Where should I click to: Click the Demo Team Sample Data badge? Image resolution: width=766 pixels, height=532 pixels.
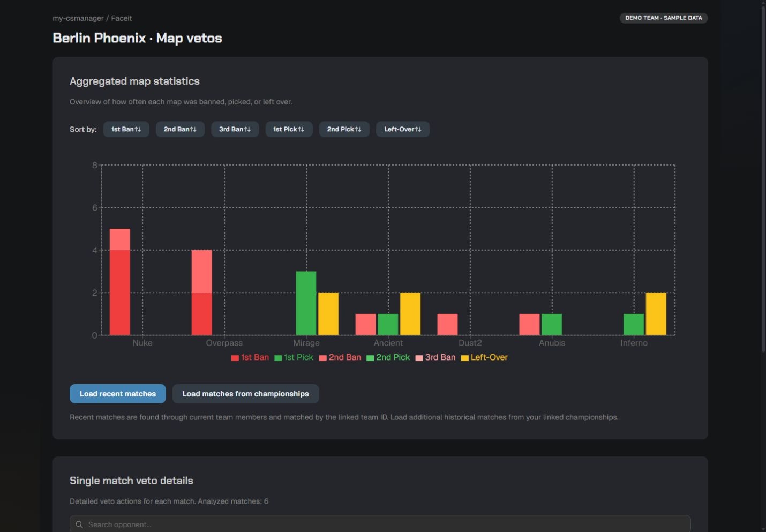pyautogui.click(x=664, y=18)
